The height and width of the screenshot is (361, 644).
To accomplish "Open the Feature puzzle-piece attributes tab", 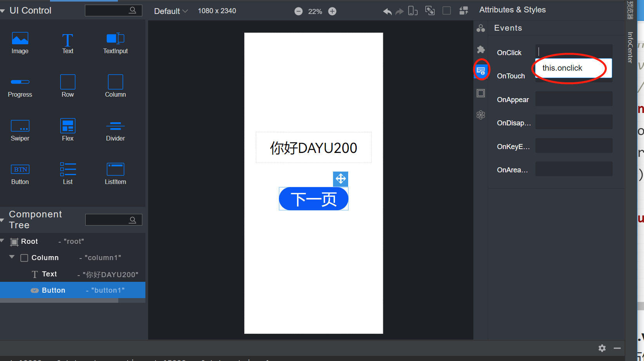I will (x=481, y=49).
